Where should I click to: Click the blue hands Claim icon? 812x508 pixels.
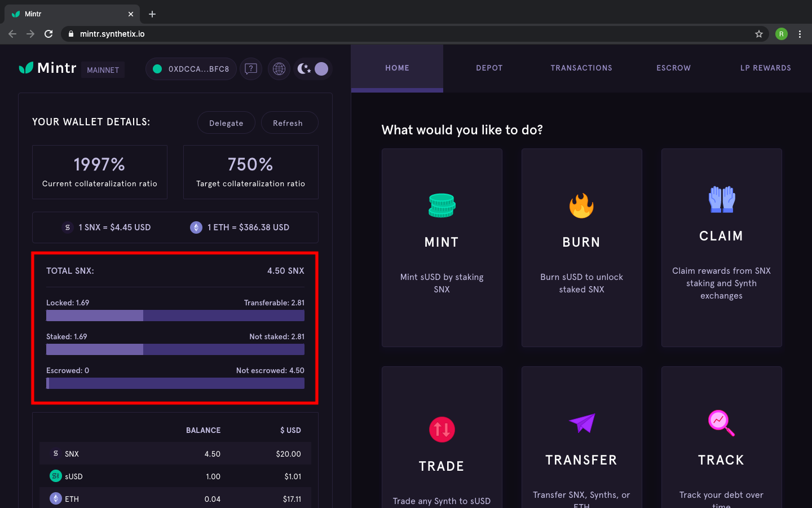click(721, 199)
